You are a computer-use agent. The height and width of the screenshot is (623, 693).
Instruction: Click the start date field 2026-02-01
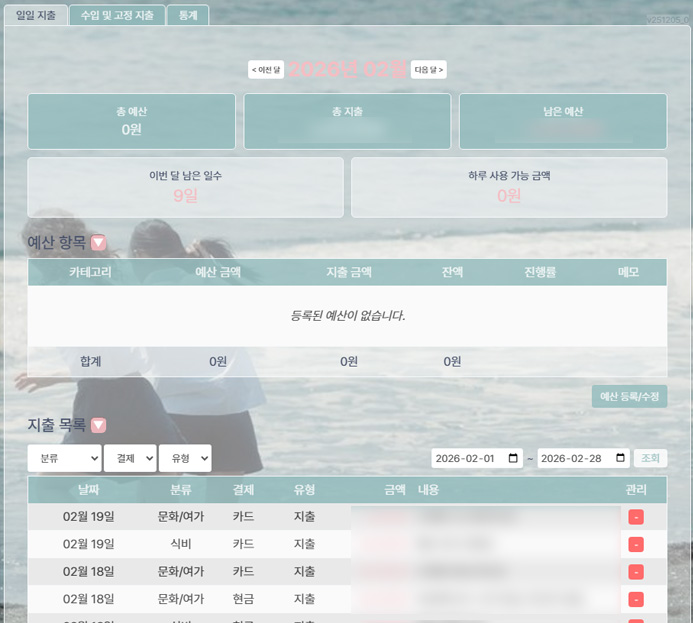coord(477,458)
